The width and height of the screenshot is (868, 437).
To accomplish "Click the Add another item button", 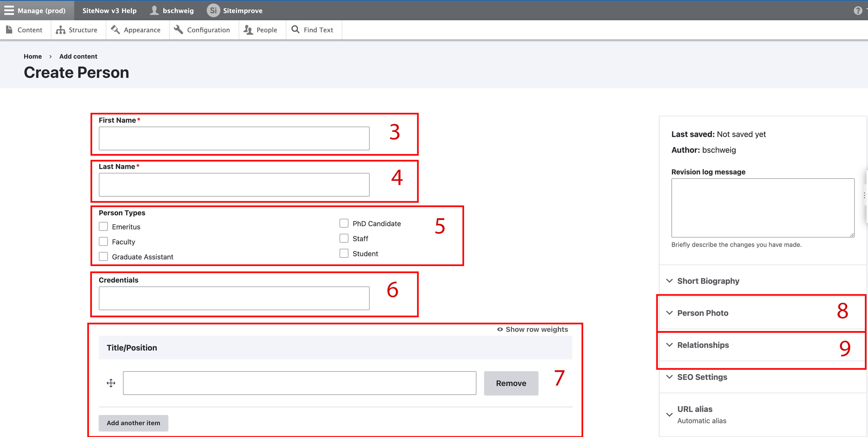I will click(x=133, y=423).
